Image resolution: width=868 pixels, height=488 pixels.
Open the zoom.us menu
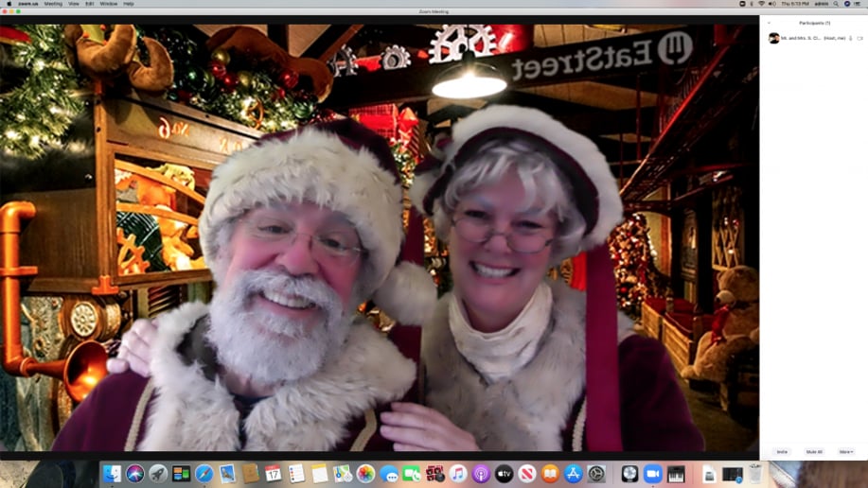point(27,4)
